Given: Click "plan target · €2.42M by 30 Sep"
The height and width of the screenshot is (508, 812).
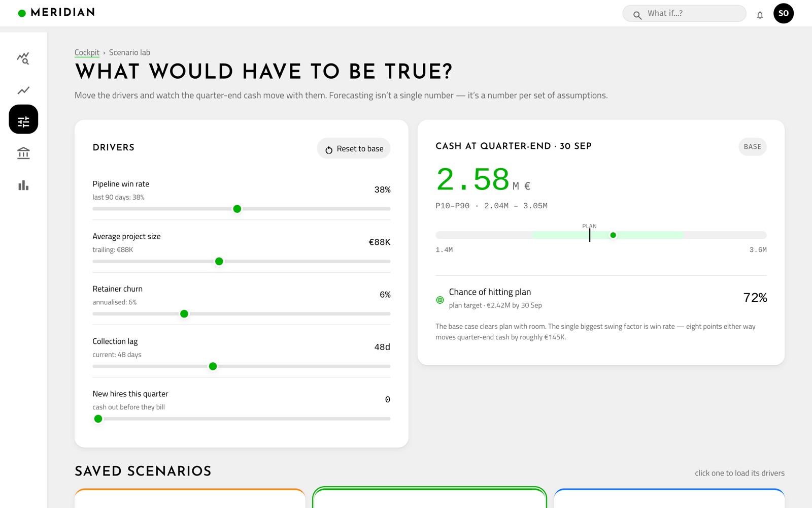Looking at the screenshot, I should pyautogui.click(x=495, y=305).
